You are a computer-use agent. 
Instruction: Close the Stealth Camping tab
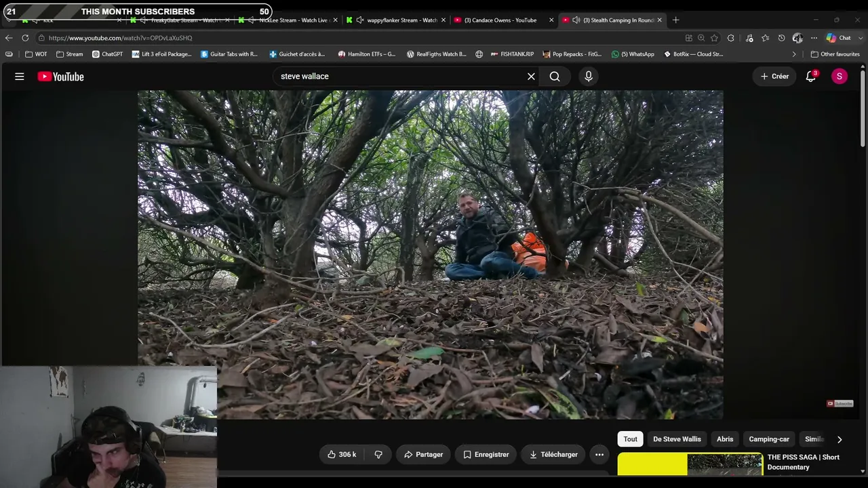(660, 20)
